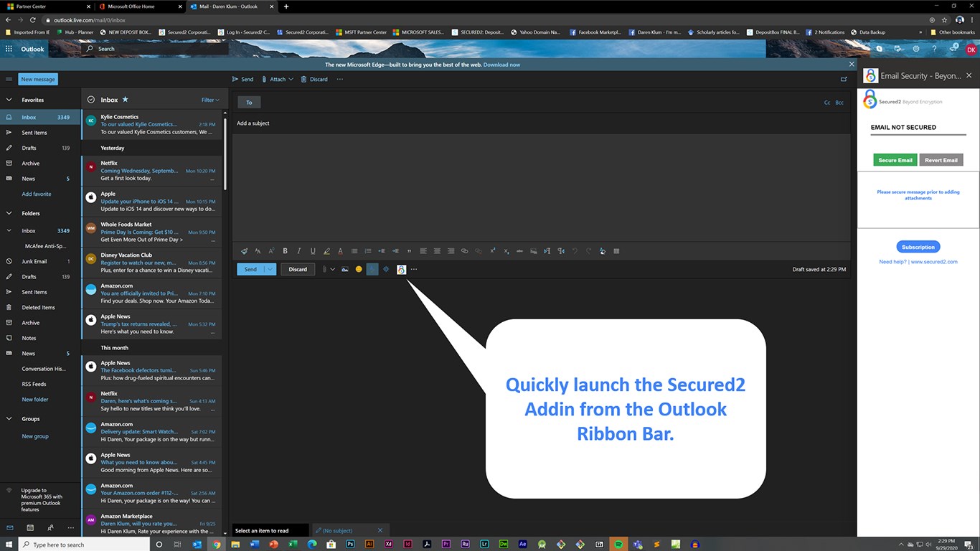Open the DK account avatar
This screenshot has width=980, height=551.
tap(971, 50)
